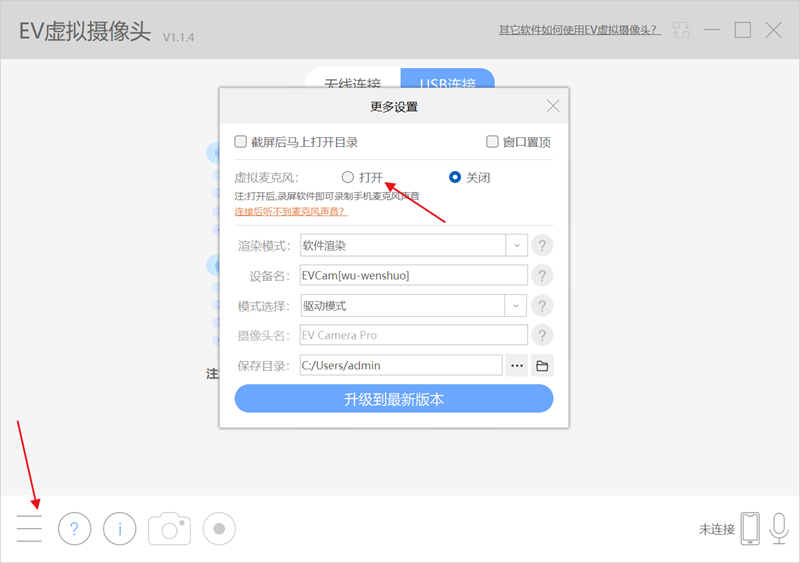800x563 pixels.
Task: Click the question mark help icon in bottom toolbar
Action: [x=74, y=528]
